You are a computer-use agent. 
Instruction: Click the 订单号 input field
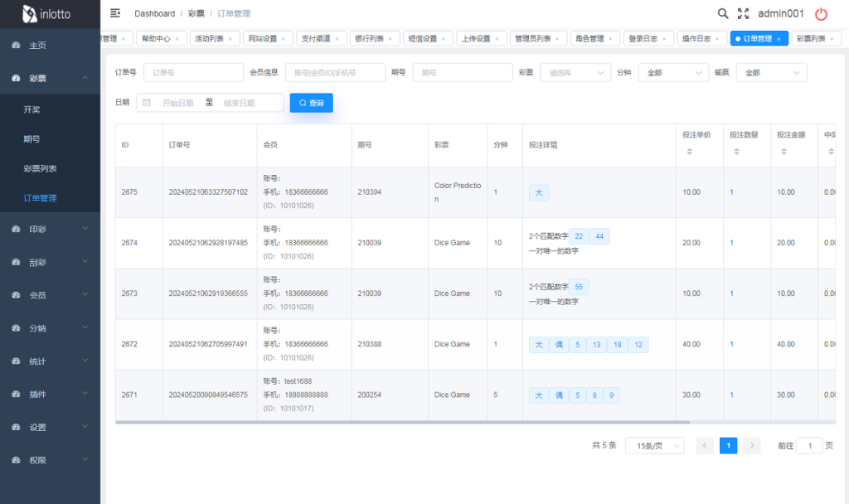click(193, 73)
